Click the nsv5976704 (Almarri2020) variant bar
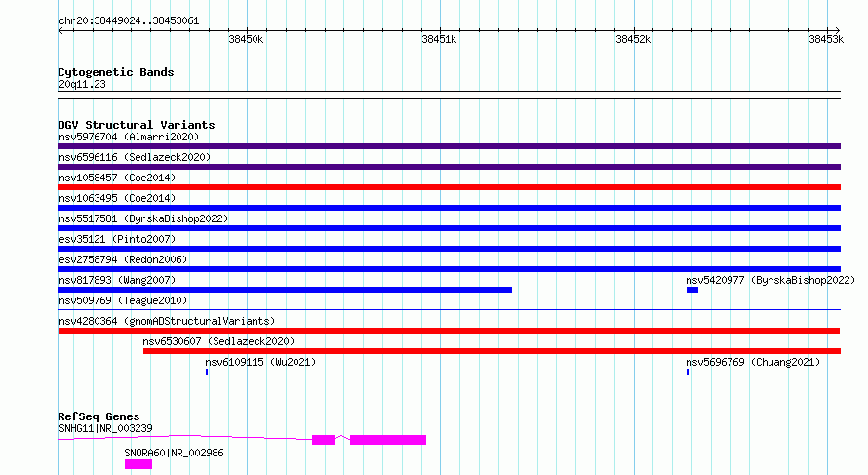The width and height of the screenshot is (868, 475). (449, 146)
